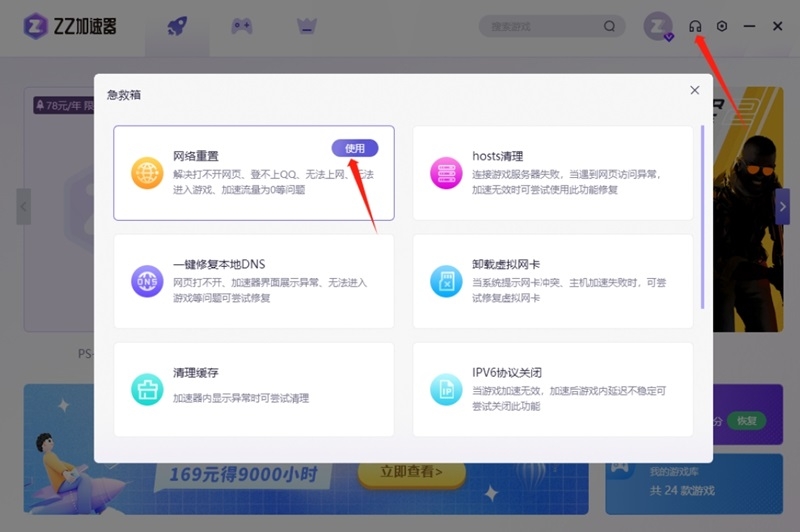The height and width of the screenshot is (532, 800).
Task: Click the IPV6协议关闭 icon
Action: click(446, 389)
